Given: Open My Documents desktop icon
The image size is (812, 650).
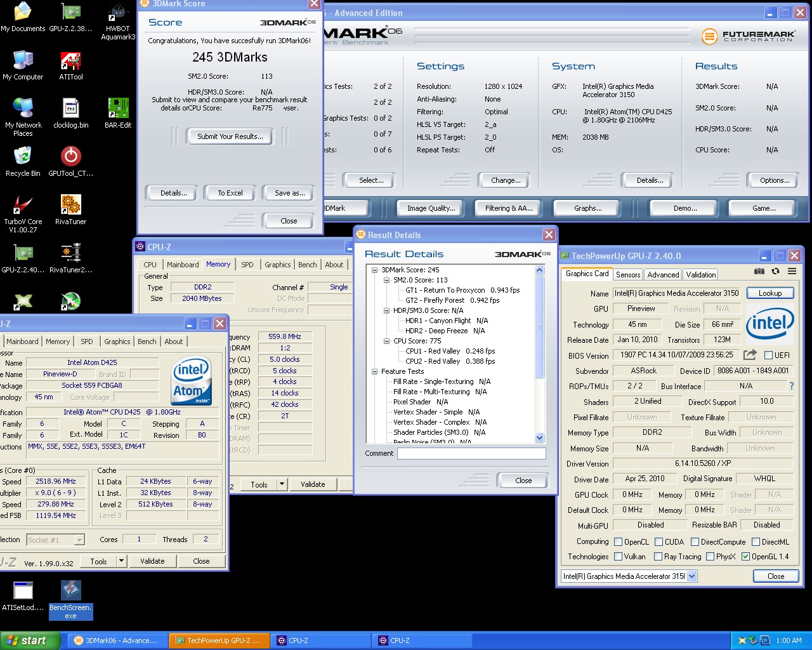Looking at the screenshot, I should click(23, 17).
